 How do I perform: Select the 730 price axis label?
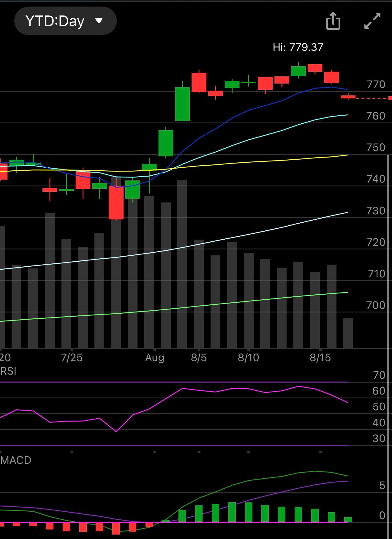[376, 211]
